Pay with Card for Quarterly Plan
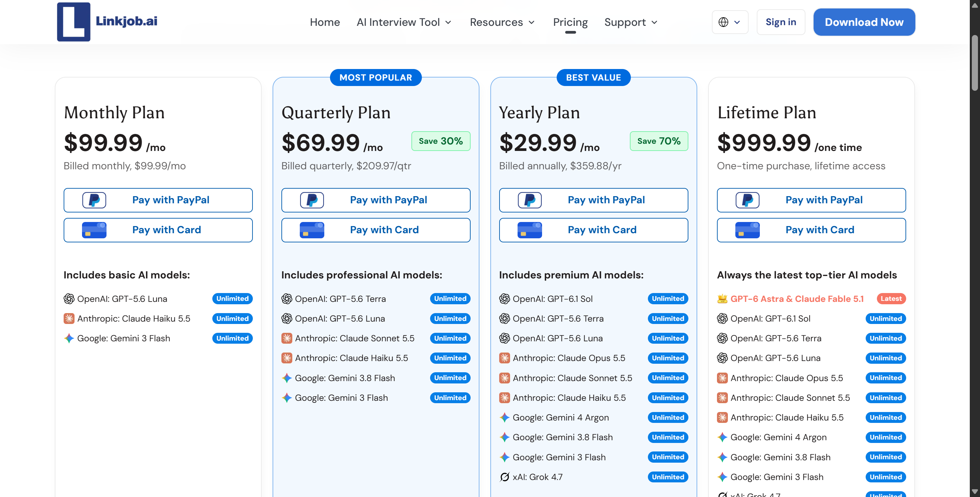This screenshot has width=980, height=497. [375, 230]
